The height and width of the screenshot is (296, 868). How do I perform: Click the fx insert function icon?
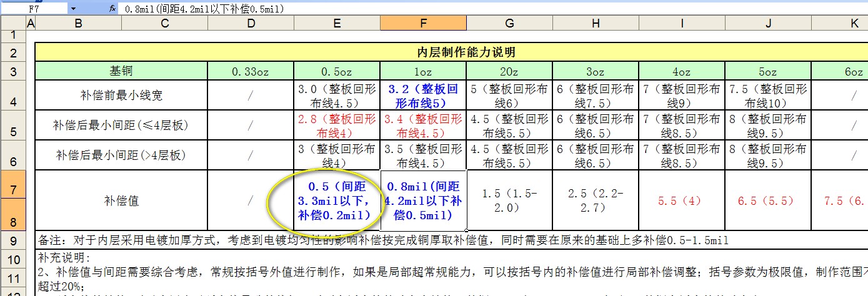pos(112,8)
